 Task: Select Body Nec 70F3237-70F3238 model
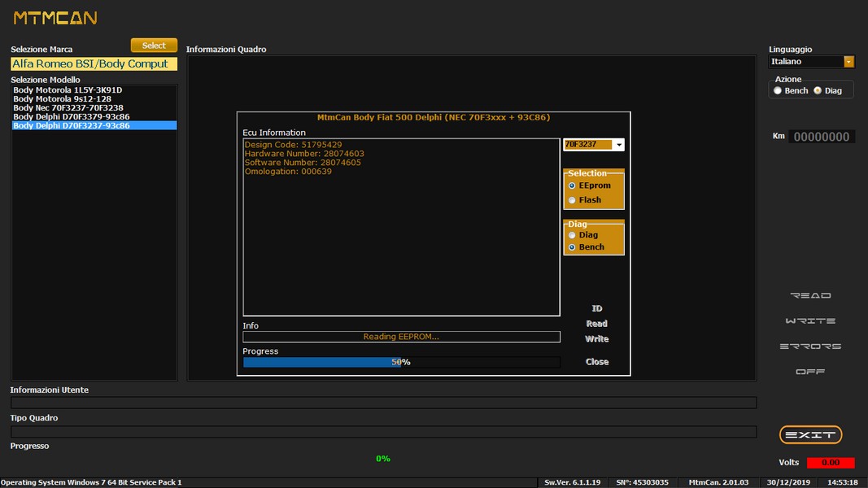(x=68, y=108)
